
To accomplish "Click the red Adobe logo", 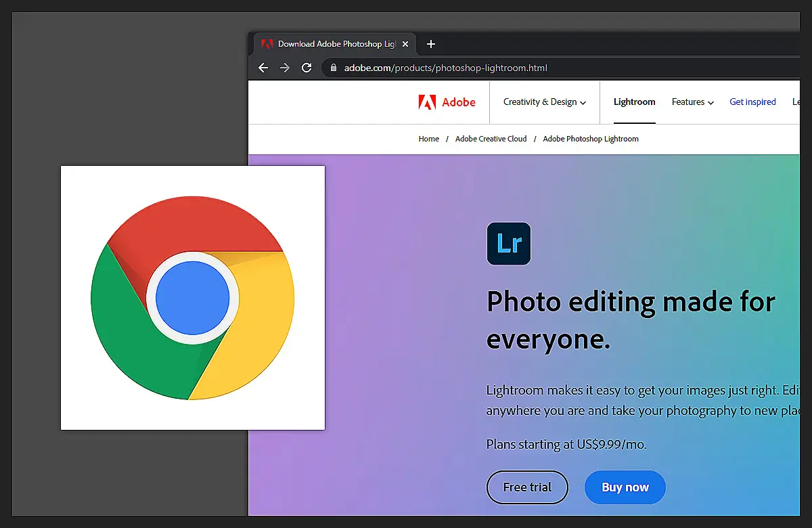I will [x=447, y=102].
